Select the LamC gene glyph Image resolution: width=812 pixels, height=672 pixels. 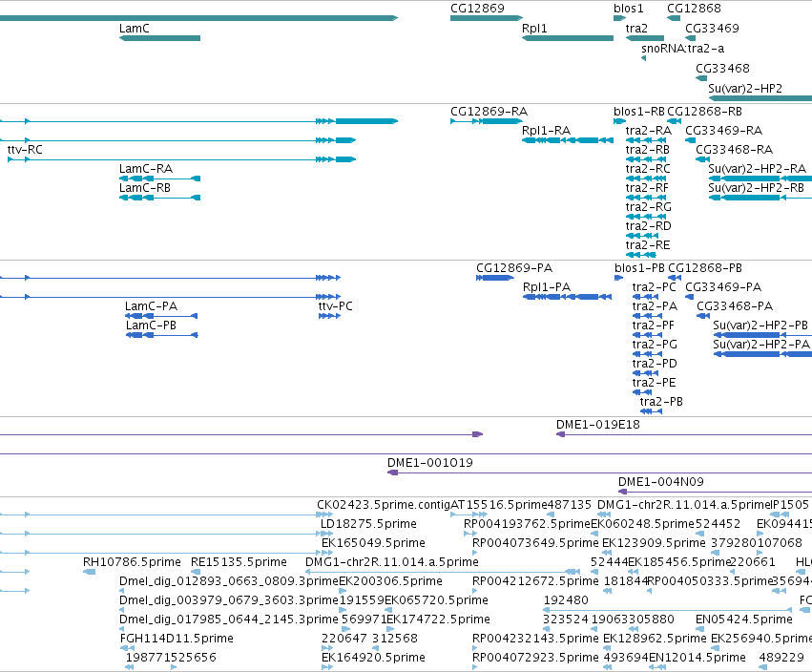pyautogui.click(x=159, y=38)
